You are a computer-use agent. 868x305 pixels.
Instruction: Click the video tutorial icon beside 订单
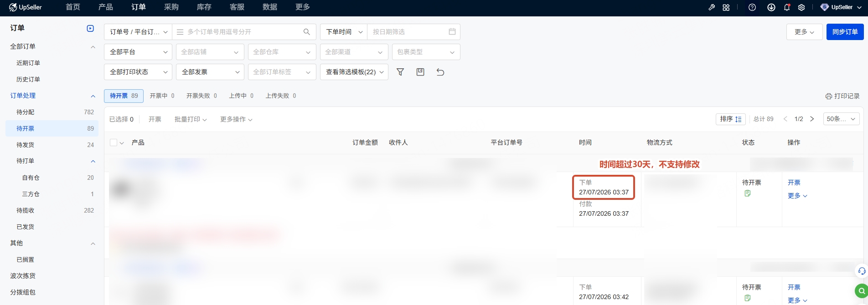click(x=90, y=28)
